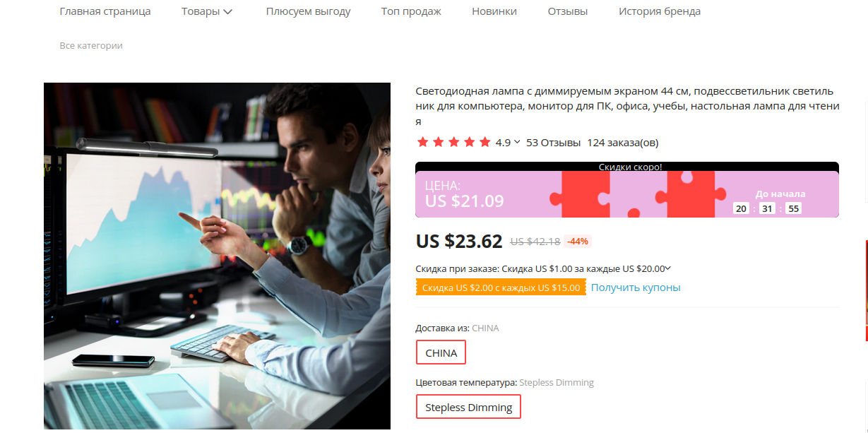Go to Главная страница tab

(105, 11)
